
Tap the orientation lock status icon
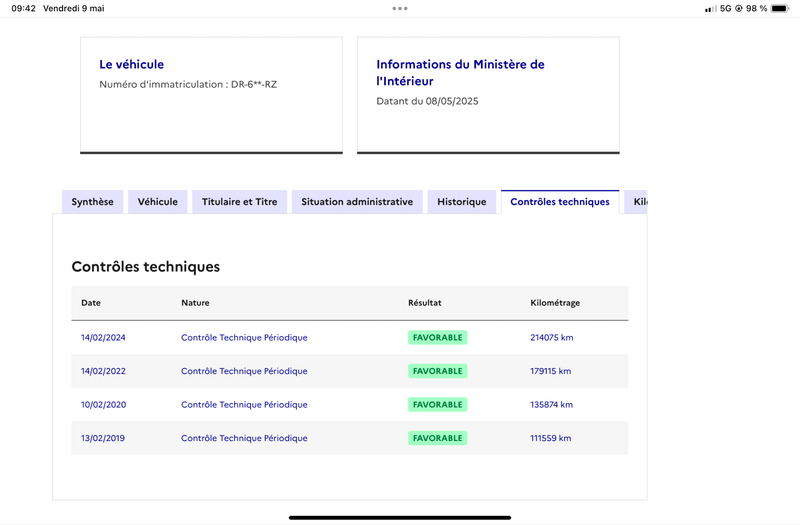(738, 8)
